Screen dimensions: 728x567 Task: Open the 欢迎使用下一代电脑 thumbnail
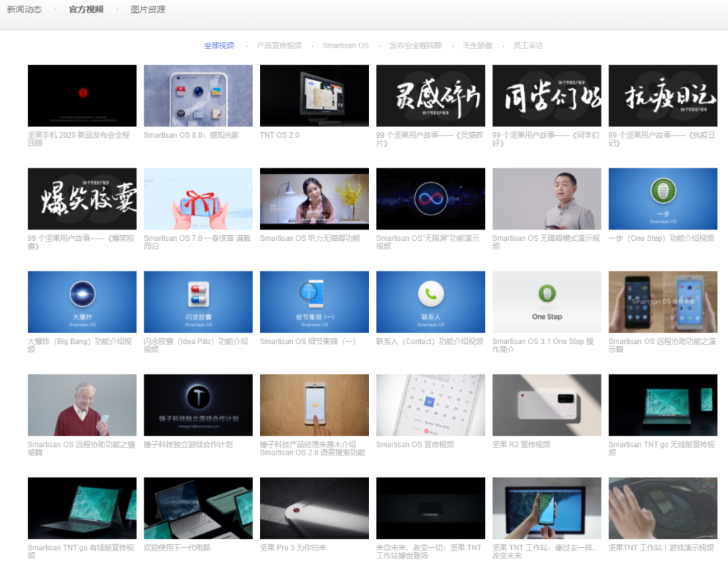(198, 508)
